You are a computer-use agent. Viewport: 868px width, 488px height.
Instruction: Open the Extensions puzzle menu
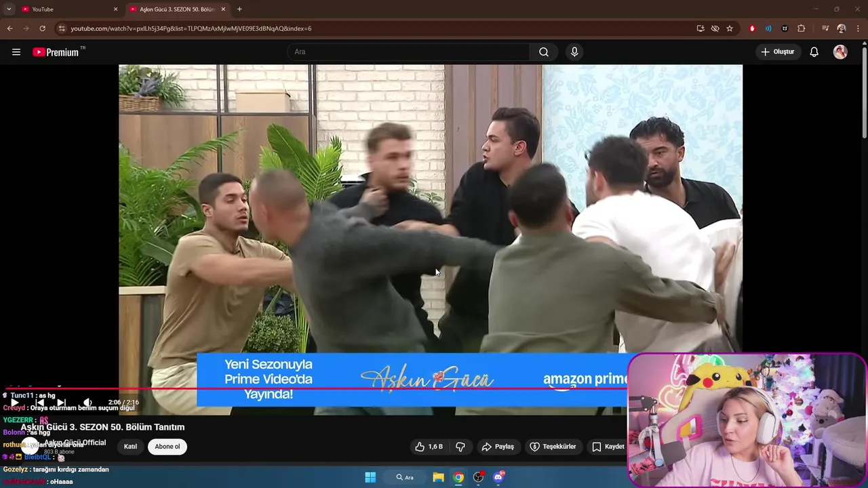(801, 28)
